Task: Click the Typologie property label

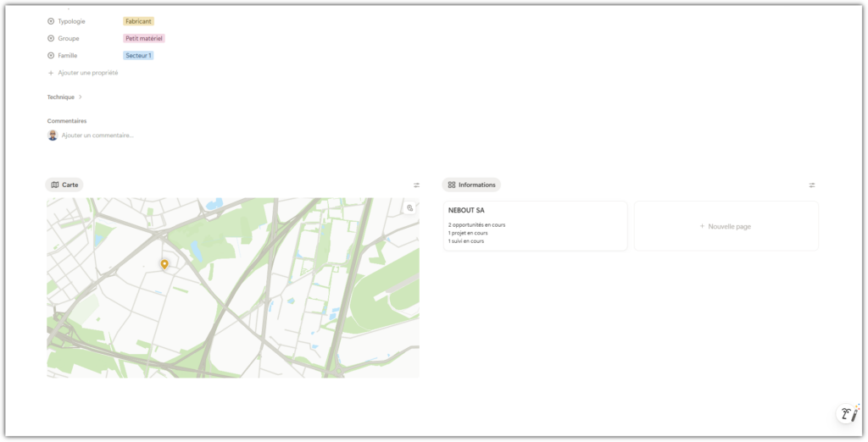Action: point(71,21)
